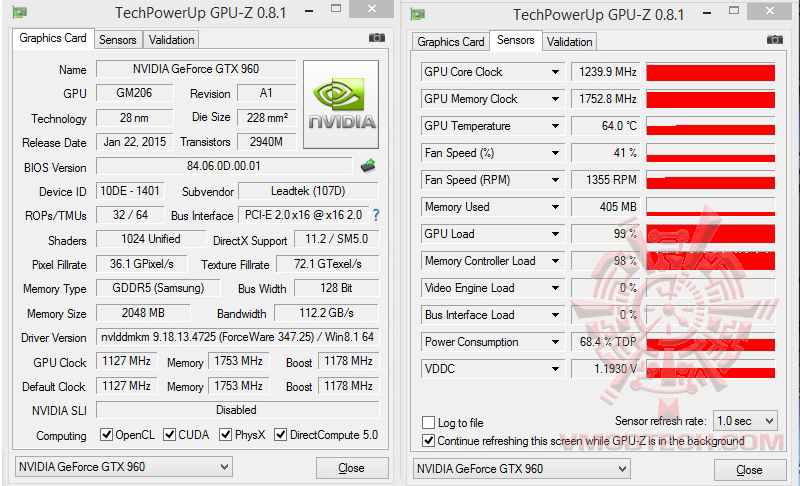Screen dimensions: 800x486
Task: Click the GPU-Z app icon in left title bar
Action: pos(19,12)
